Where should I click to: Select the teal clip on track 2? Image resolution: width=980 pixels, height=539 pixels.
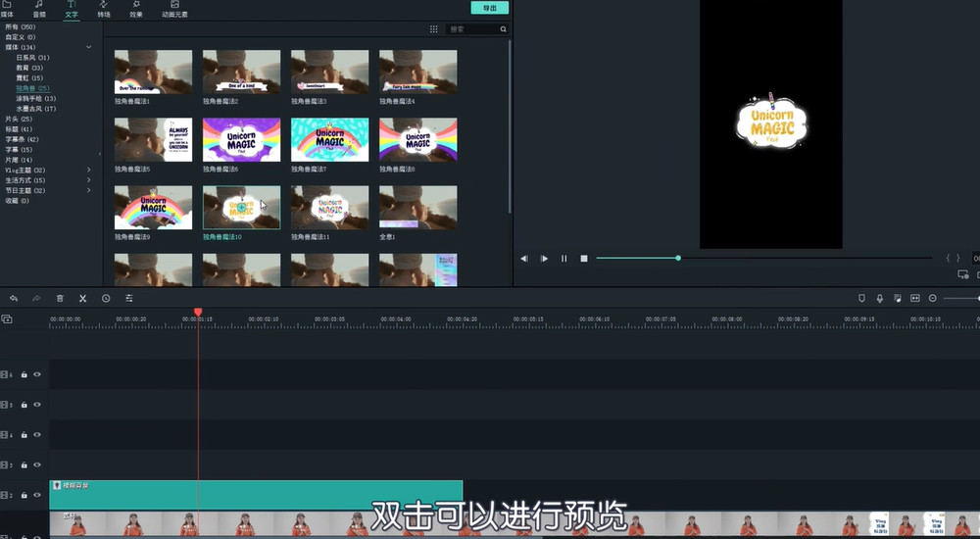coord(256,495)
